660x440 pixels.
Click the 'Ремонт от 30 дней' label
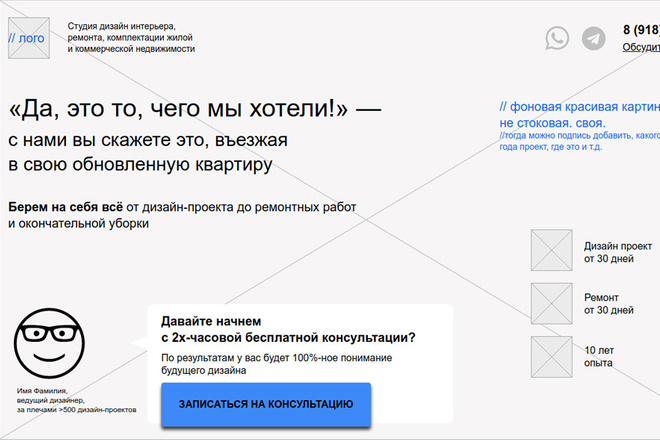click(x=609, y=304)
